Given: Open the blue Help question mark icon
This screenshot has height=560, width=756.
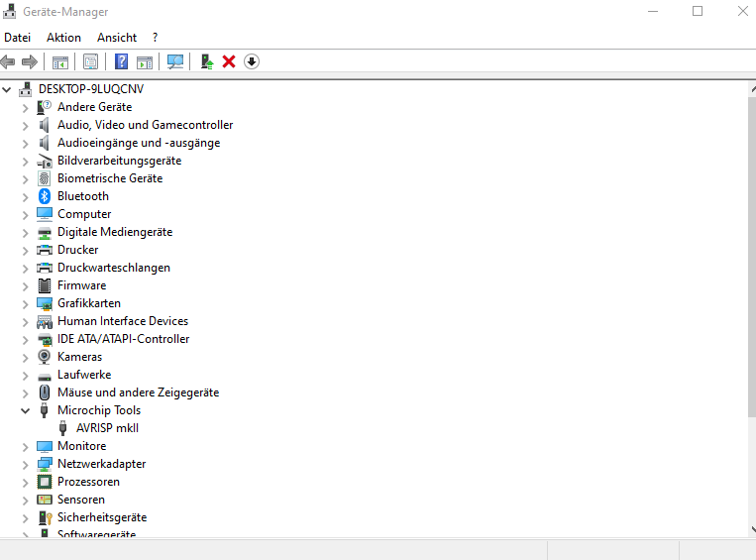Looking at the screenshot, I should (x=122, y=61).
